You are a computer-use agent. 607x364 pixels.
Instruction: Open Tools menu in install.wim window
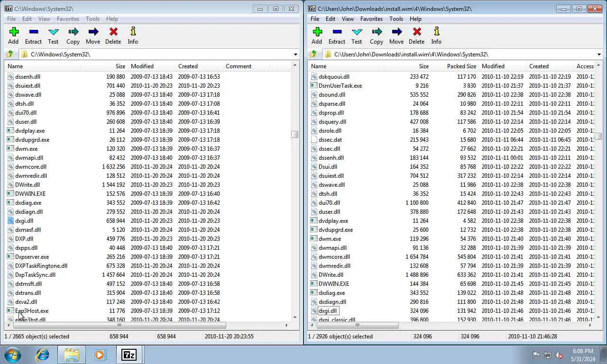click(396, 19)
